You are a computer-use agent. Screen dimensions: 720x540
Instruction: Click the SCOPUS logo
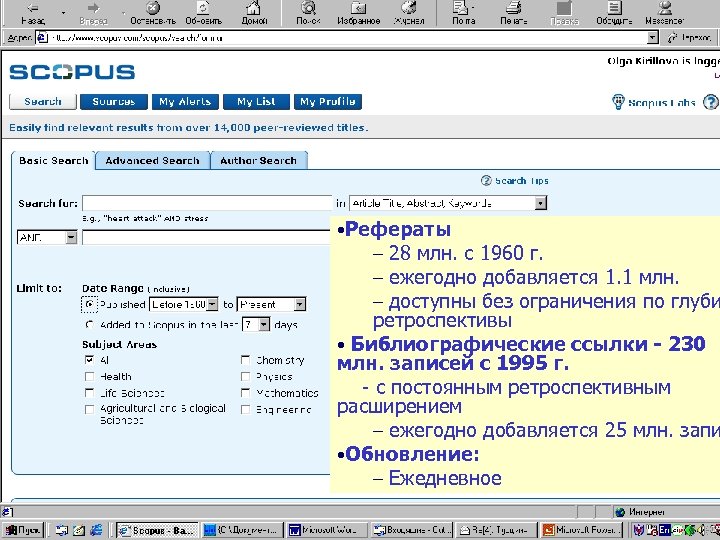[x=72, y=72]
